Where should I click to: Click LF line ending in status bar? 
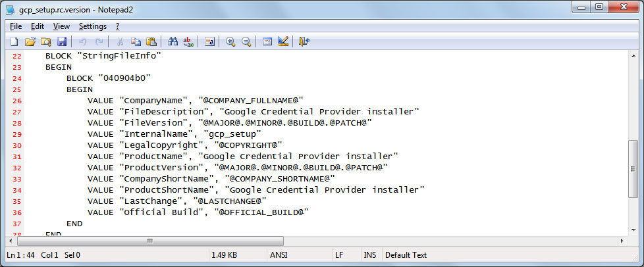pyautogui.click(x=339, y=255)
